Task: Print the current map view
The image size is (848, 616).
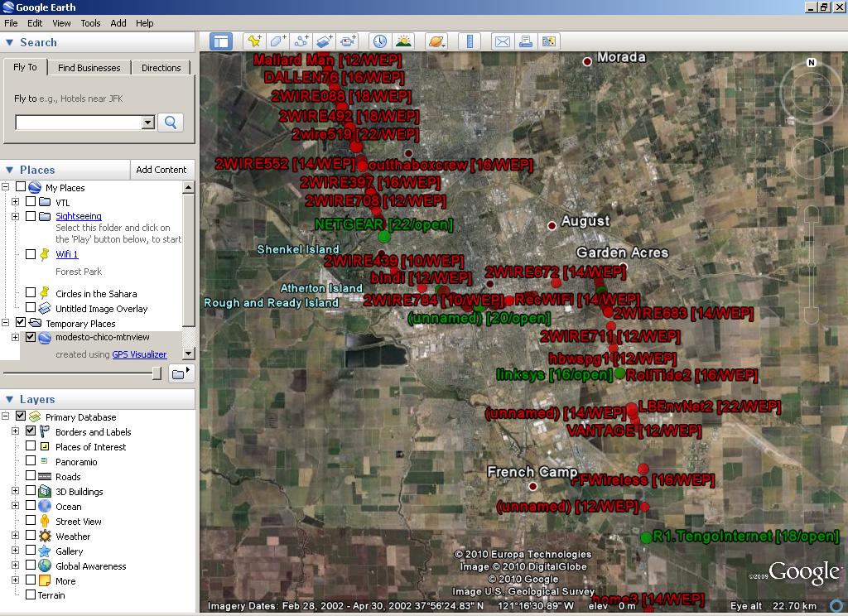Action: point(526,41)
